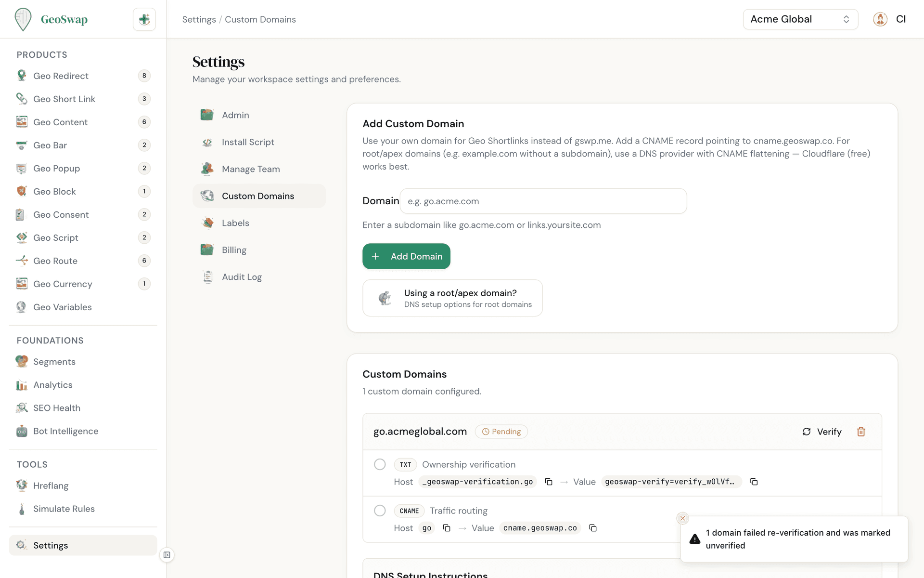The height and width of the screenshot is (578, 924).
Task: Select the Geo Popup product icon
Action: point(21,168)
